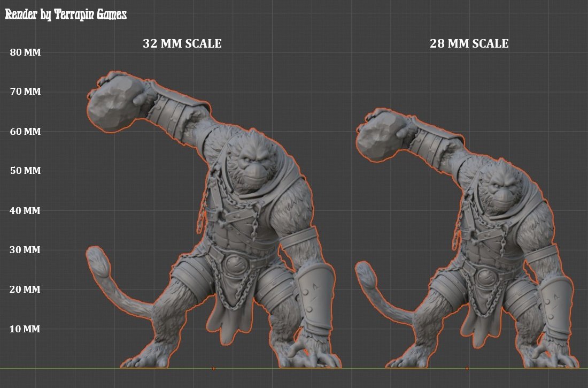The width and height of the screenshot is (588, 388).
Task: Click the "30 MM" ruler label
Action: coord(25,250)
